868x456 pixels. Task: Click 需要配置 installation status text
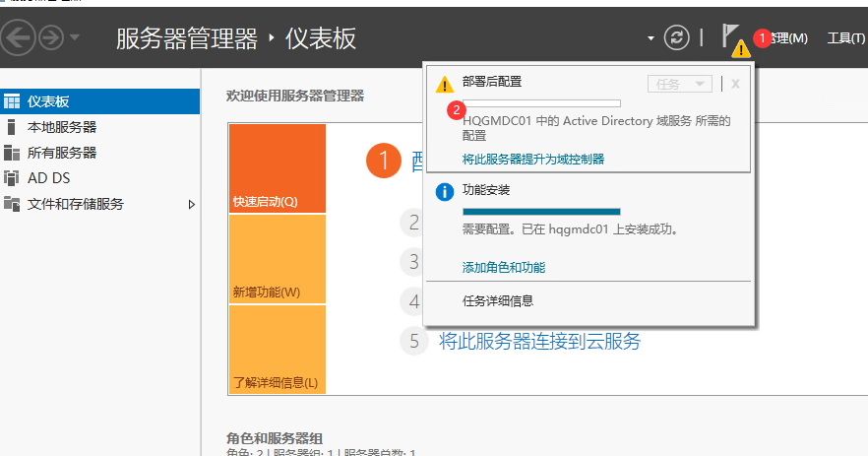point(570,229)
